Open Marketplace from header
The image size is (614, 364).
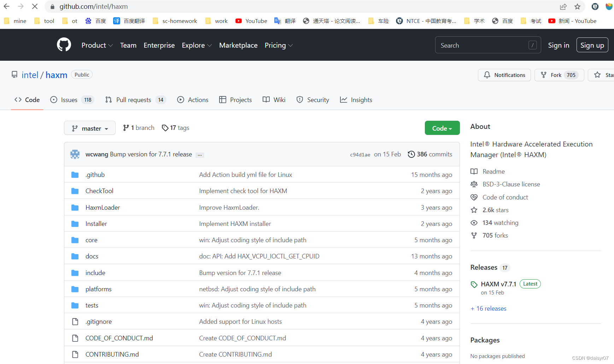coord(238,45)
